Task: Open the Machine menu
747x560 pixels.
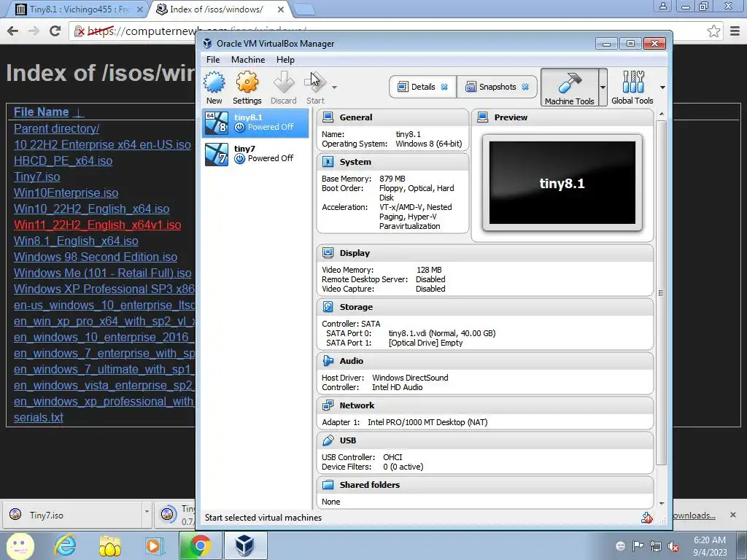Action: (x=248, y=60)
